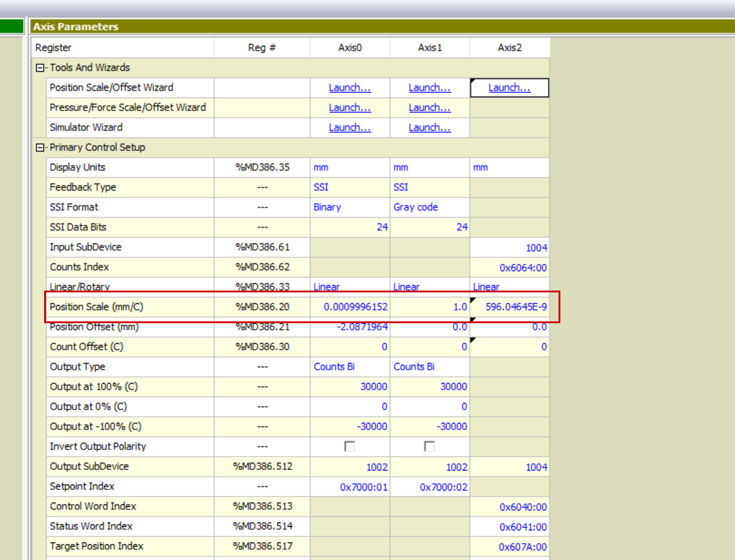Open Display Units dropdown for Axis1
Image resolution: width=735 pixels, height=560 pixels.
click(x=430, y=167)
